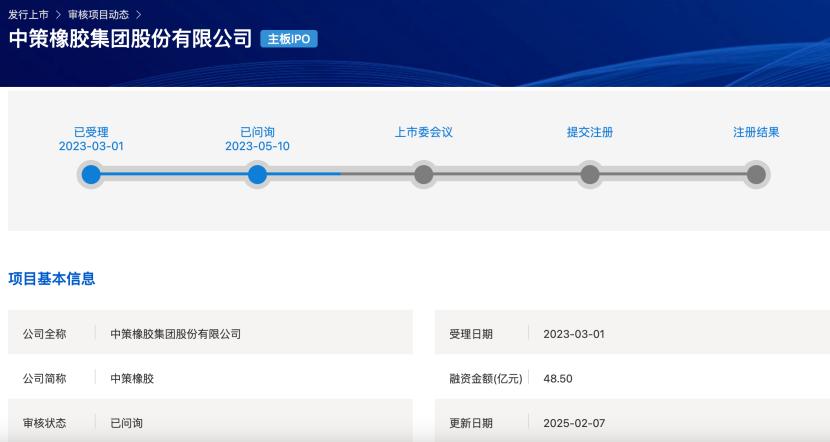Click the 已问询 stage marker dot

point(257,174)
